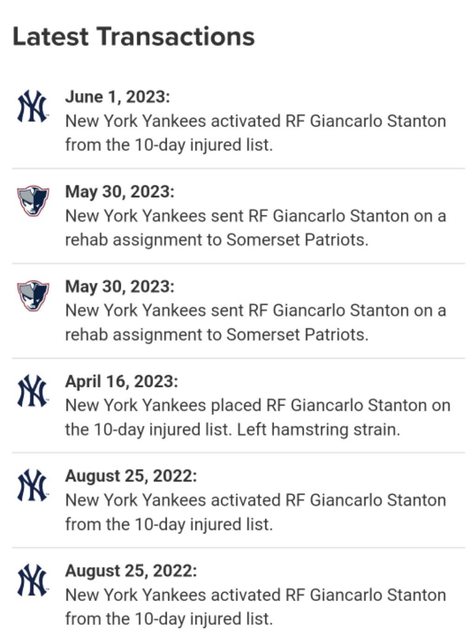The width and height of the screenshot is (472, 640).
Task: Click Somerset Patriots logo on second May 30 entry
Action: click(x=33, y=296)
